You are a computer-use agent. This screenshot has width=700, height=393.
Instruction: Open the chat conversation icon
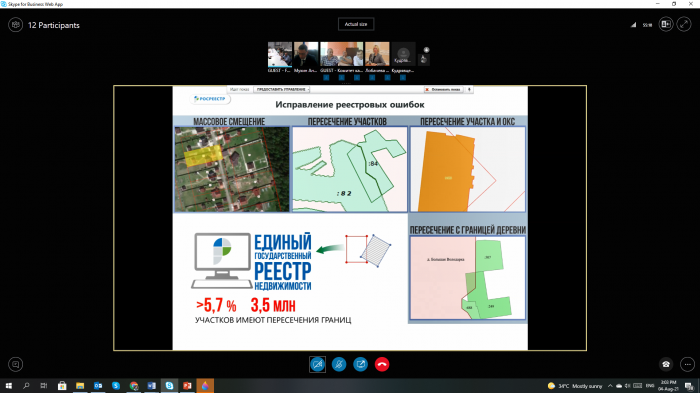[15, 364]
